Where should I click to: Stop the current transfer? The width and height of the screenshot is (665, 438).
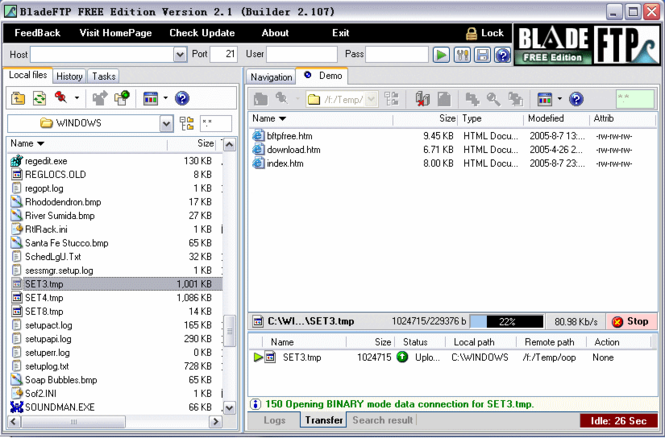click(631, 321)
